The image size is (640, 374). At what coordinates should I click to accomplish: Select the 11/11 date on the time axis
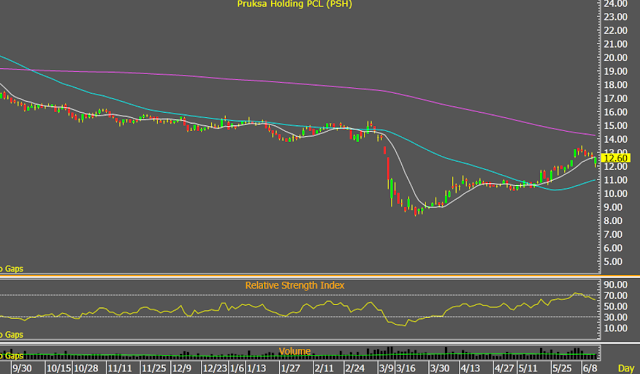point(120,368)
